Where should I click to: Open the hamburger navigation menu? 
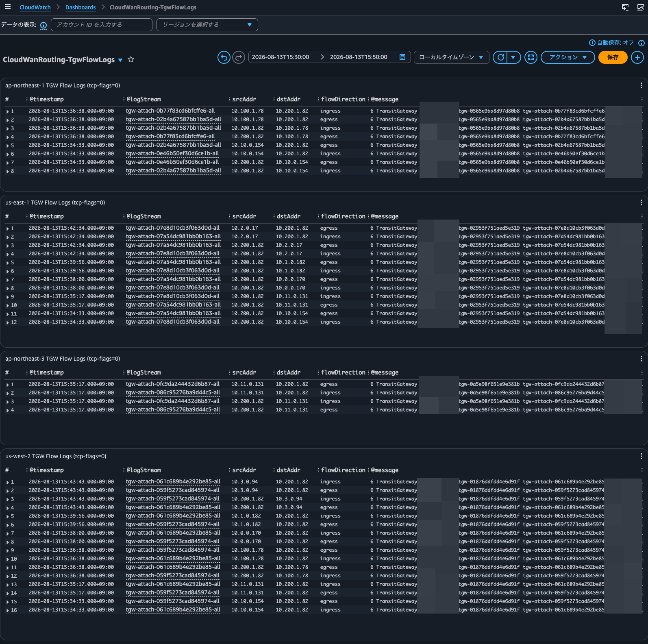tap(8, 7)
